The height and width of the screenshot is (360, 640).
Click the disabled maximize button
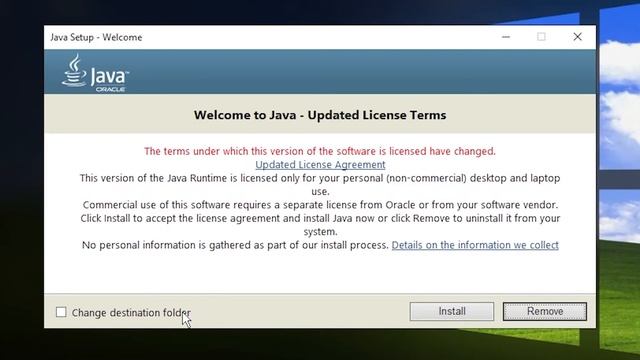[x=541, y=37]
